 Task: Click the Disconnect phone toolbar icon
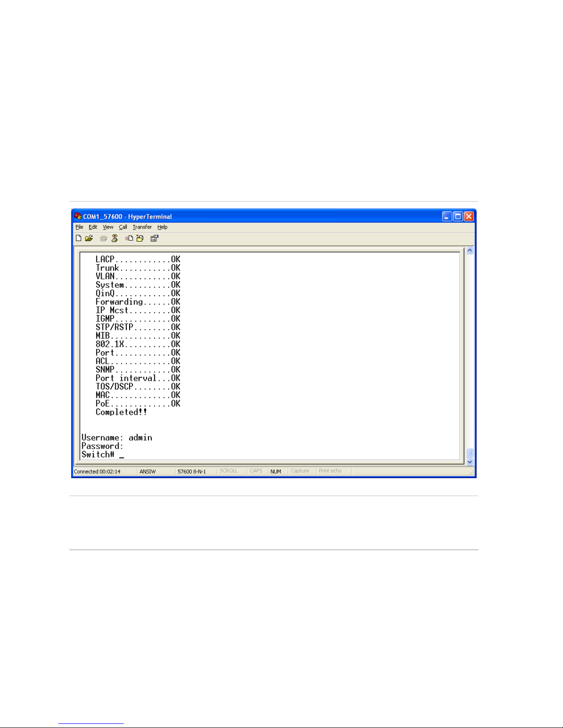coord(114,238)
